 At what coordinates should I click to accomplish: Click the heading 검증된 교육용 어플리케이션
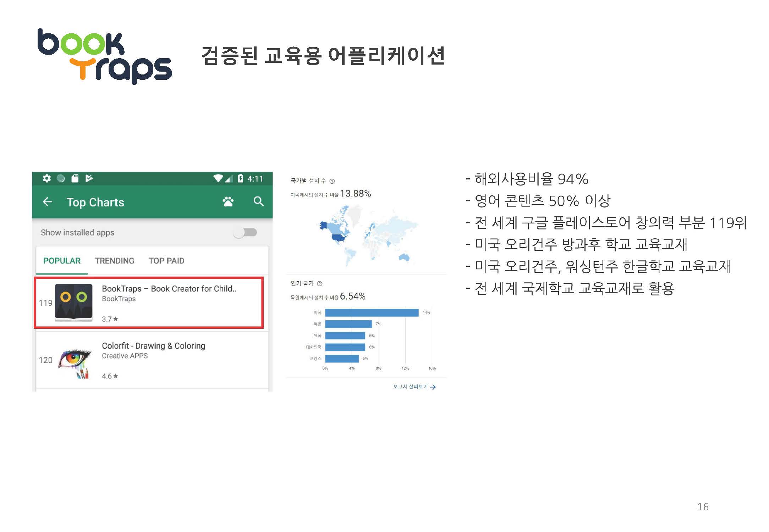[323, 56]
